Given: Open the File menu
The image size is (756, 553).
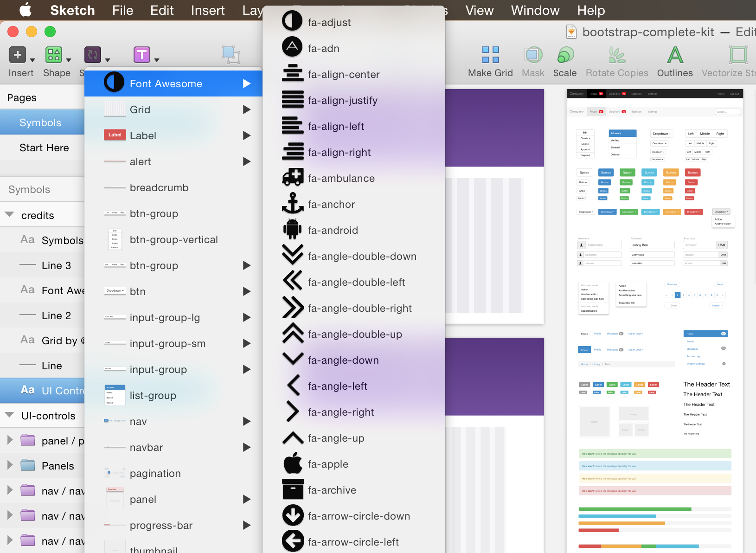Looking at the screenshot, I should (122, 10).
